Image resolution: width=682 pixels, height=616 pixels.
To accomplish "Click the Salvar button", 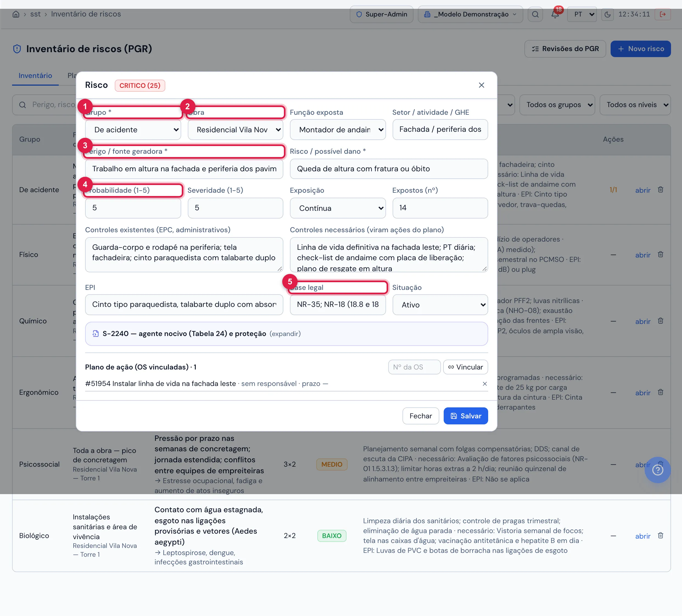I will (465, 415).
